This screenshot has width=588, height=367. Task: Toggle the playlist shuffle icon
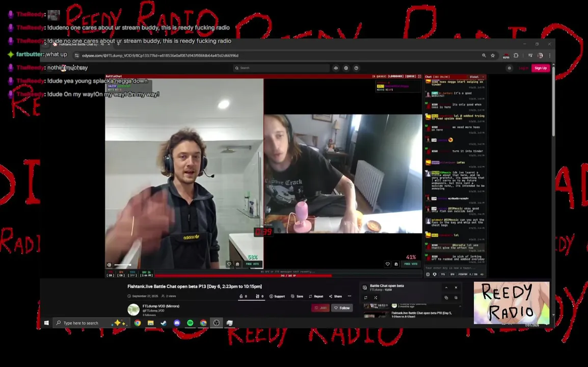pyautogui.click(x=376, y=298)
